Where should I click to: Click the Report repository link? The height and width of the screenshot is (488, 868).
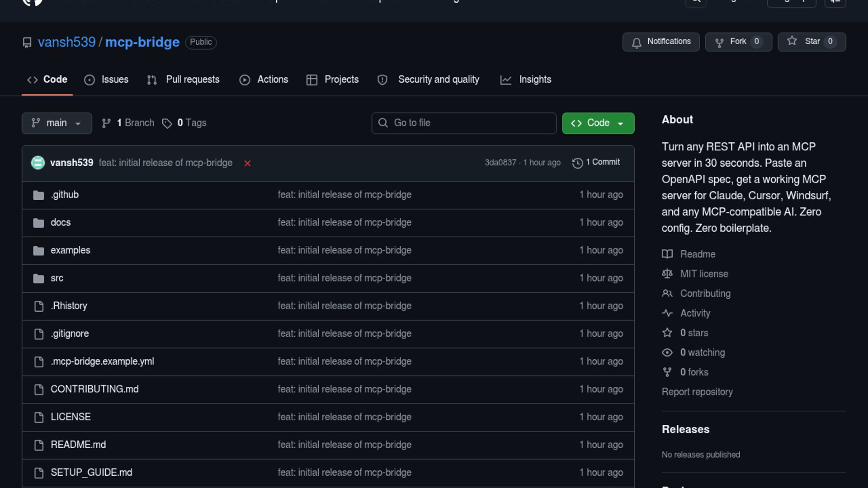coord(697,392)
